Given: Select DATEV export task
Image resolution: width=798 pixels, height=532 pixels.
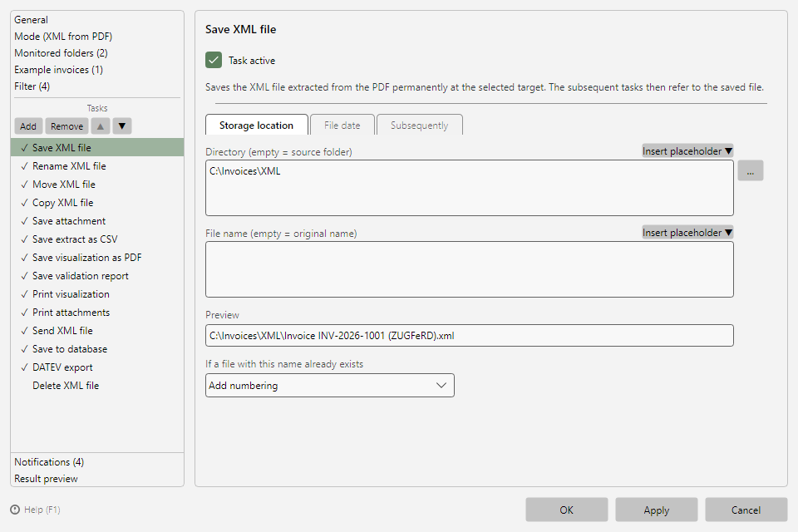Looking at the screenshot, I should coord(97,367).
